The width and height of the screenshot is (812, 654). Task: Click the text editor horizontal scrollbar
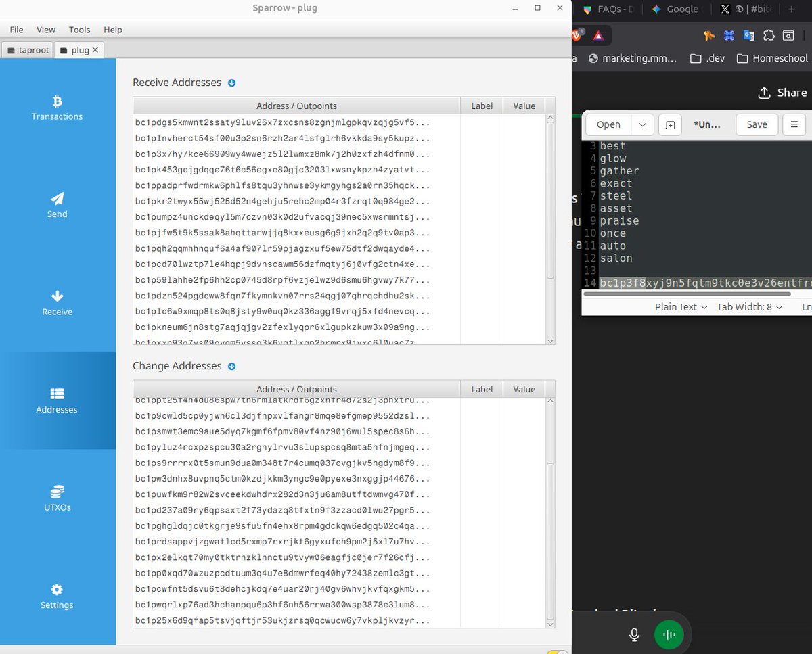point(686,294)
